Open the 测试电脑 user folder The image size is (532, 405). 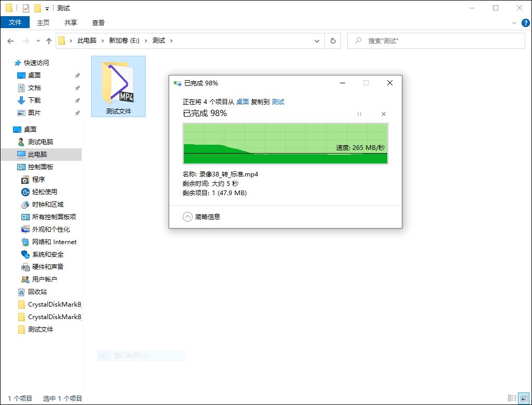coord(41,142)
